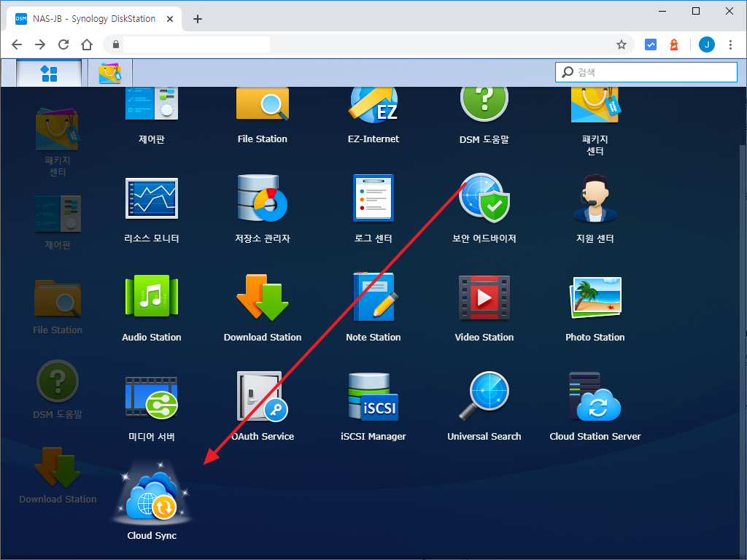Open the dimmed File Station desktop shortcut
Screen dimensions: 747x560
pyautogui.click(x=58, y=298)
